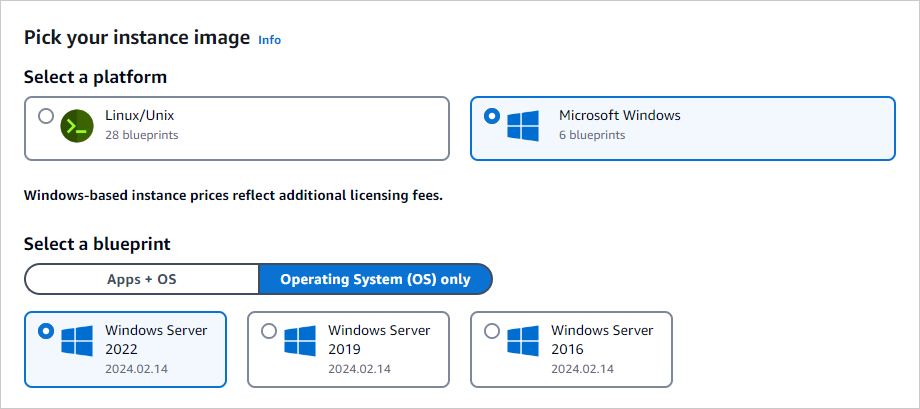This screenshot has height=409, width=920.
Task: Click the "28 blueprints" text
Action: click(142, 135)
